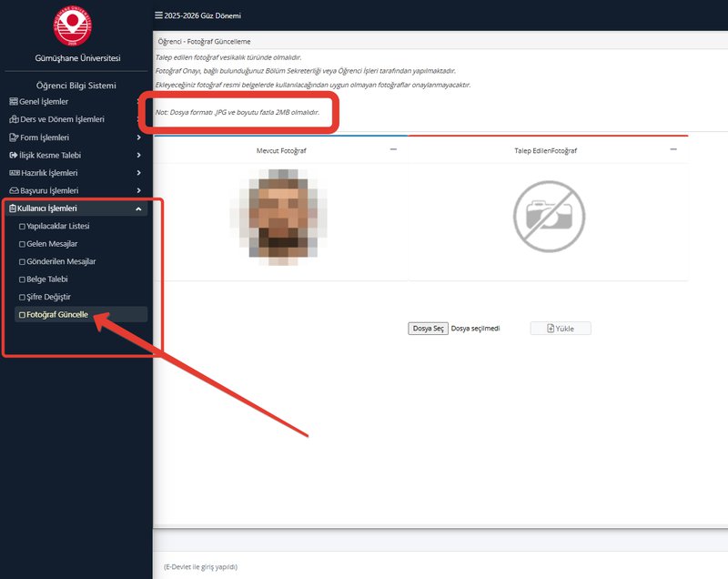Click the Genel İşlemler menu icon
Viewport: 728px width, 579px height.
13,102
